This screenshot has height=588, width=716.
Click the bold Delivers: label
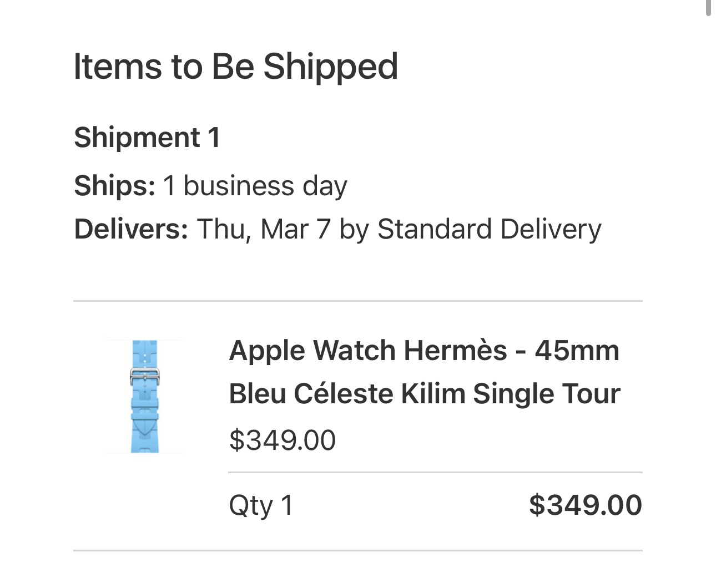(131, 229)
